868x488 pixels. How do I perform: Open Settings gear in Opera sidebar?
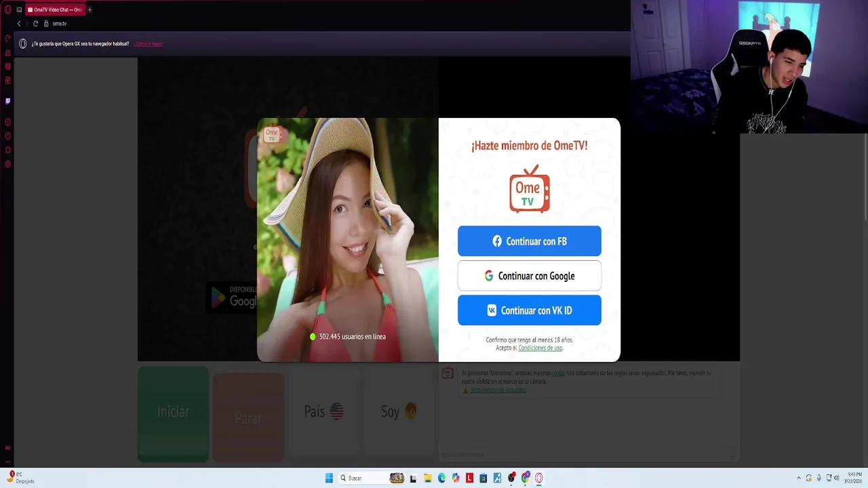(x=7, y=164)
